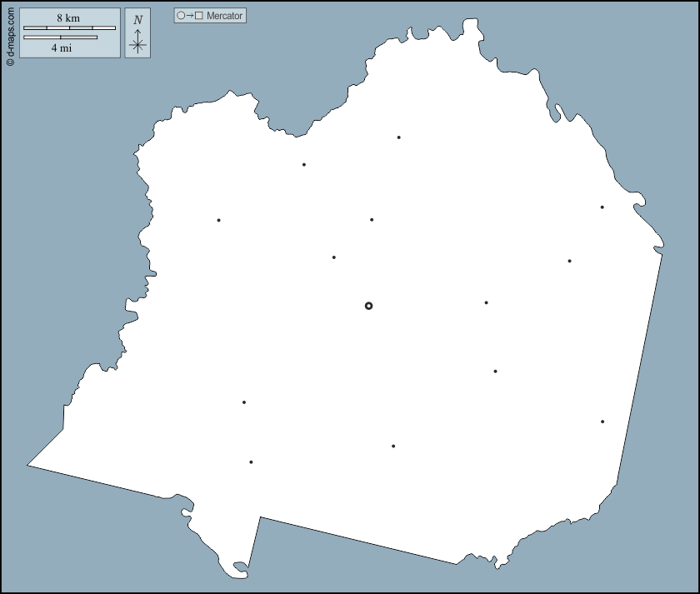700x594 pixels.
Task: Select the dot nearest the northeastern coast
Action: (x=602, y=207)
